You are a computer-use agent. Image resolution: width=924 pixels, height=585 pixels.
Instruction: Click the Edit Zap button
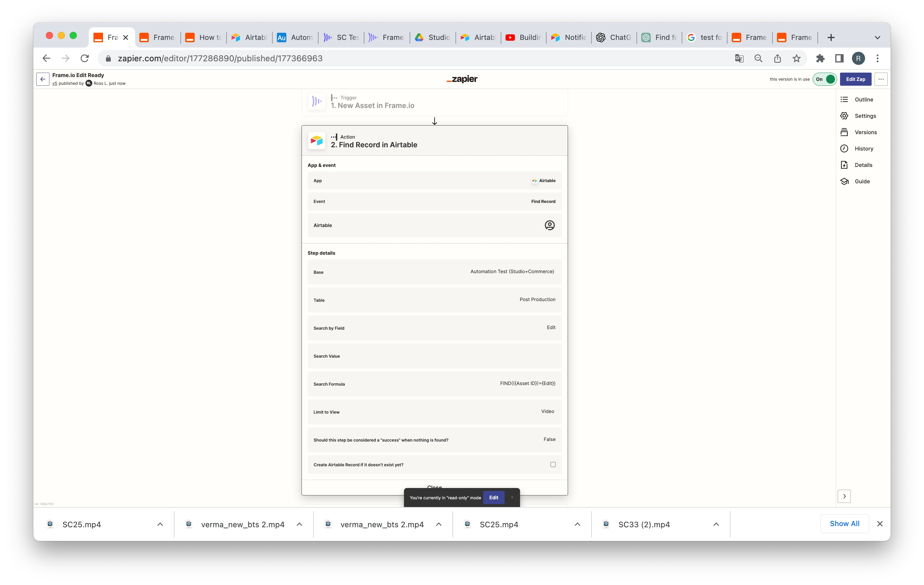[855, 79]
